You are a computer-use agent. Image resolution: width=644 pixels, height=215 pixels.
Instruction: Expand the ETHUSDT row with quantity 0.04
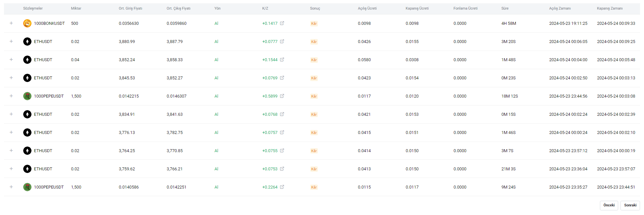click(11, 60)
